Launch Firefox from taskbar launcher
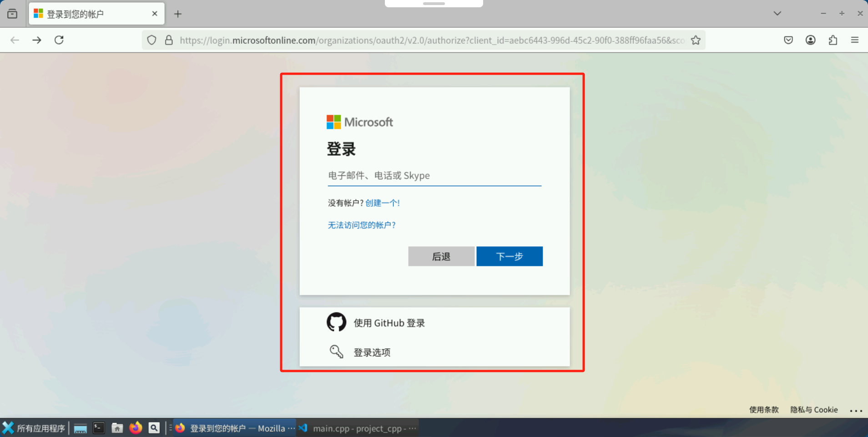The width and height of the screenshot is (868, 437). point(136,428)
